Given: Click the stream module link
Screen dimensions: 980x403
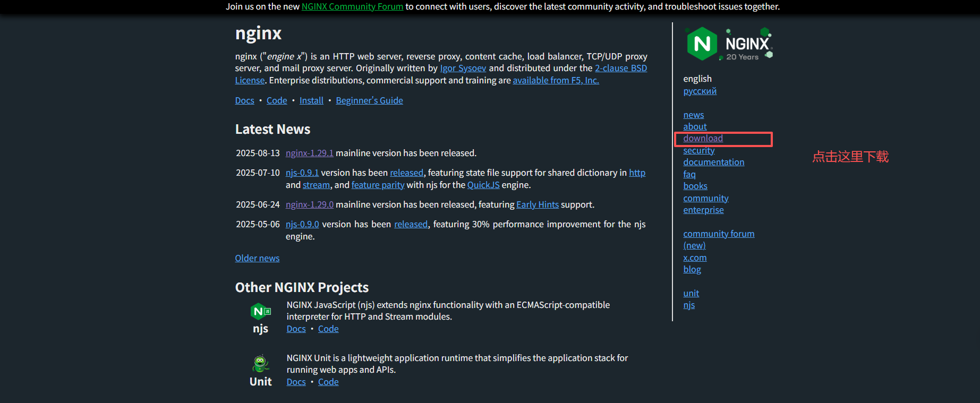Looking at the screenshot, I should (317, 185).
